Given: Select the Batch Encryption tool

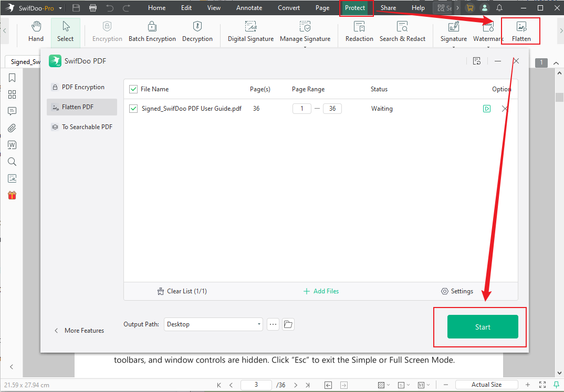Looking at the screenshot, I should tap(152, 31).
